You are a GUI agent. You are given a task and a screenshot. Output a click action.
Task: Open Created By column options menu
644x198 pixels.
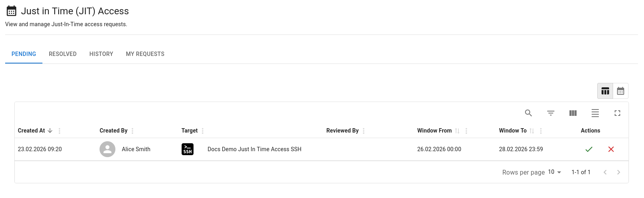[x=132, y=131]
